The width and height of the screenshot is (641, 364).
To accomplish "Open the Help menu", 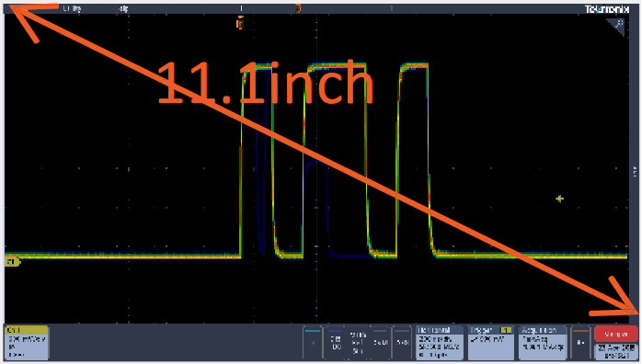I will click(x=124, y=8).
